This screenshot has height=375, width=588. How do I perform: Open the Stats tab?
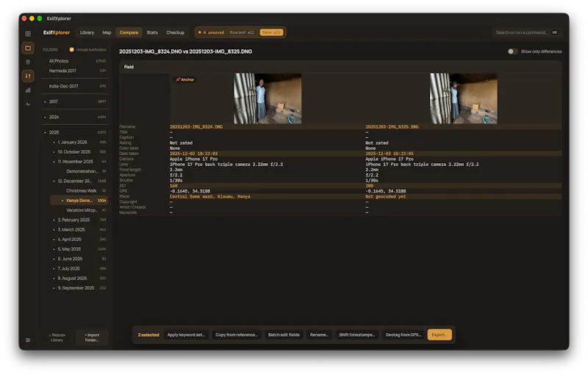pyautogui.click(x=152, y=32)
